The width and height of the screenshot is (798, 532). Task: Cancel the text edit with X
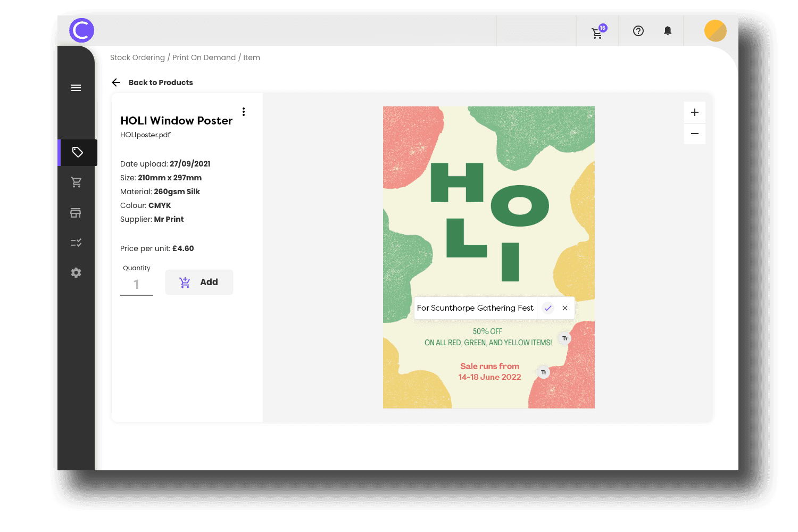(565, 308)
